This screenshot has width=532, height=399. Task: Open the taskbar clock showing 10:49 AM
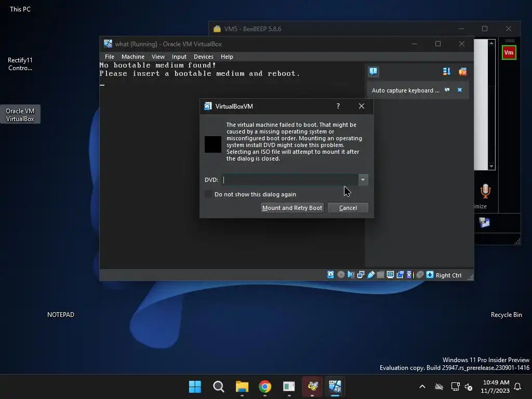[495, 387]
